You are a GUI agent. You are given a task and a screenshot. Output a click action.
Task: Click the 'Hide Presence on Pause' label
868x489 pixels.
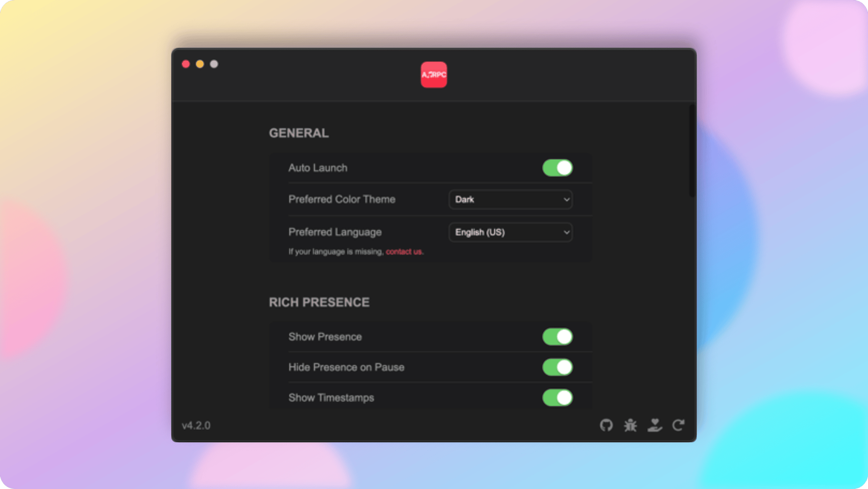[x=346, y=367]
